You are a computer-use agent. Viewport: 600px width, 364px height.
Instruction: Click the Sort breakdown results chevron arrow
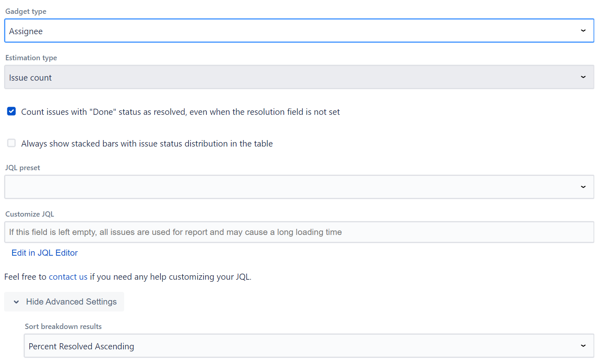coord(583,346)
